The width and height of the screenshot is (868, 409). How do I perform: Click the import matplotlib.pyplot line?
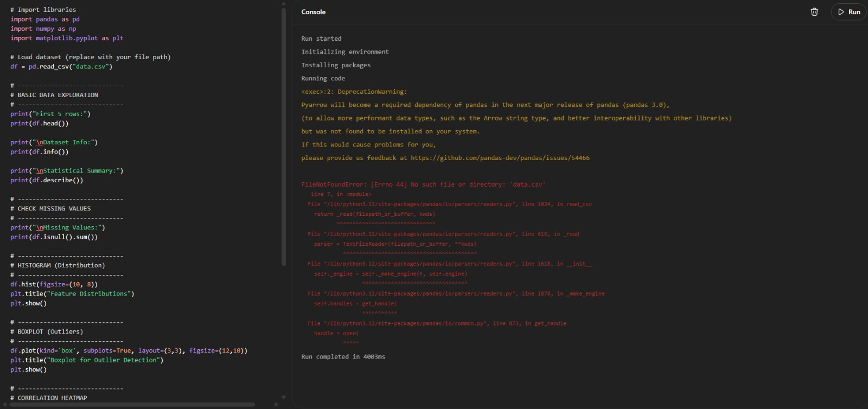tap(67, 38)
